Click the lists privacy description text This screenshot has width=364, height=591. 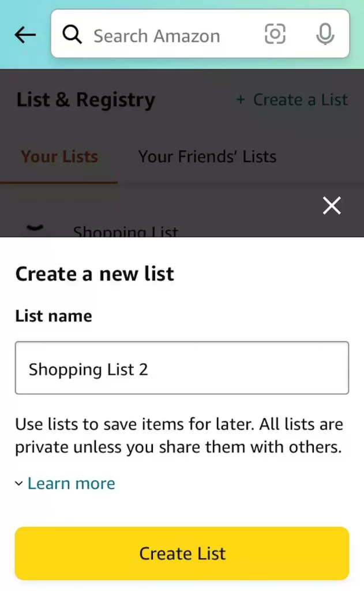tap(179, 436)
